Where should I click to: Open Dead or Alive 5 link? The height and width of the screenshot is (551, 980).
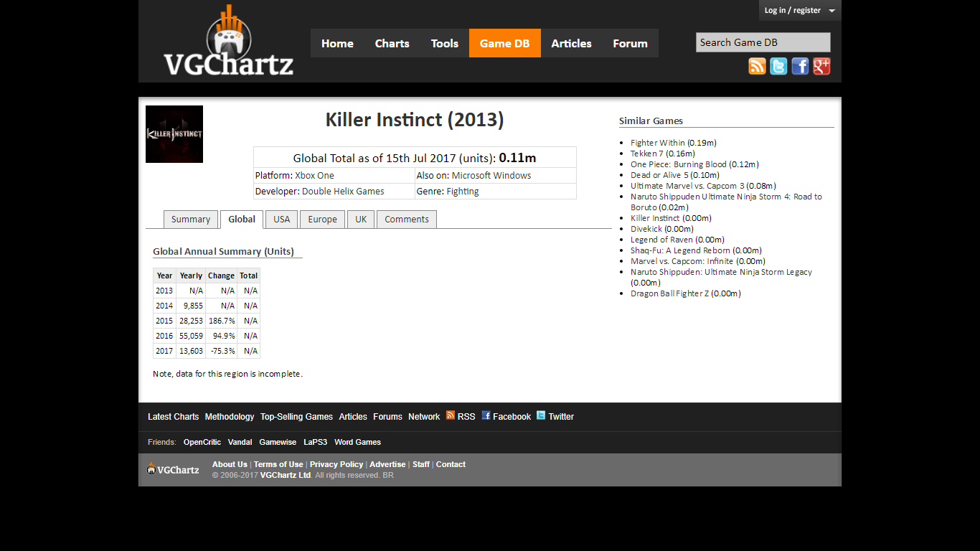pyautogui.click(x=659, y=175)
